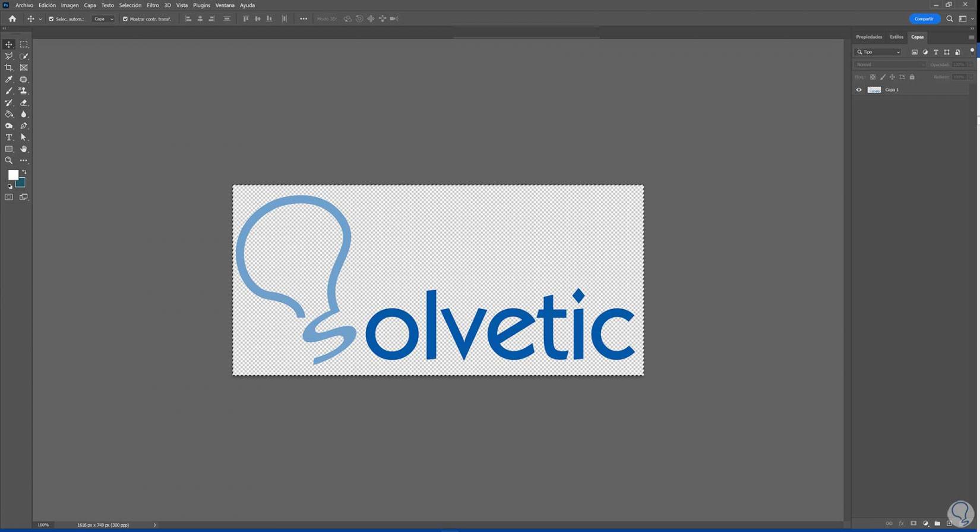Toggle smart object layer filter
Screen dimensions: 980x532
[x=957, y=52]
